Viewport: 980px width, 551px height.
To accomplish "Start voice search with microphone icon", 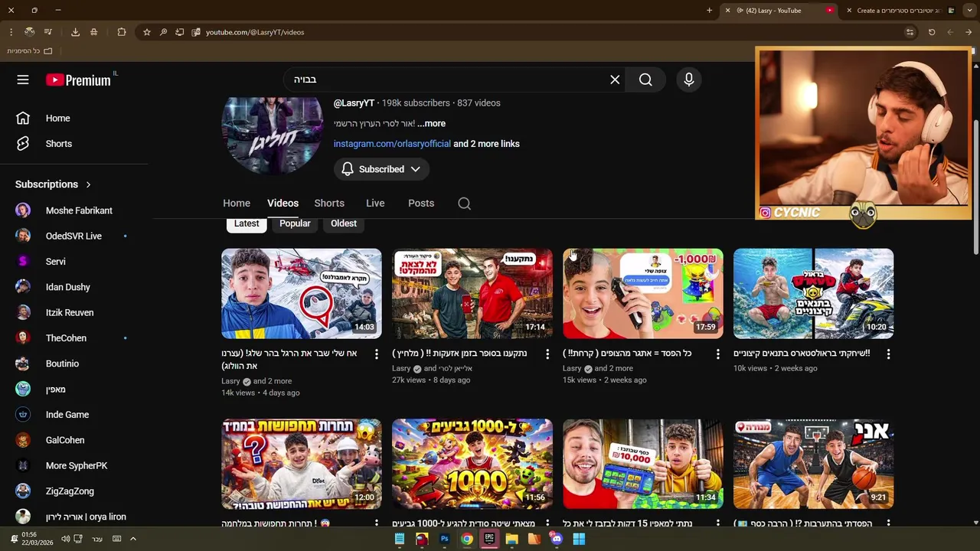I will pyautogui.click(x=688, y=80).
